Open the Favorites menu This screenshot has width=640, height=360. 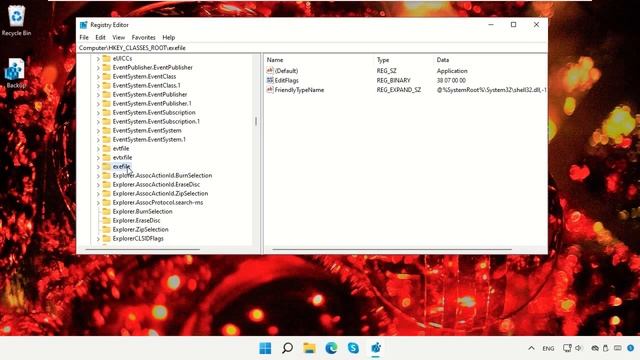(x=143, y=37)
